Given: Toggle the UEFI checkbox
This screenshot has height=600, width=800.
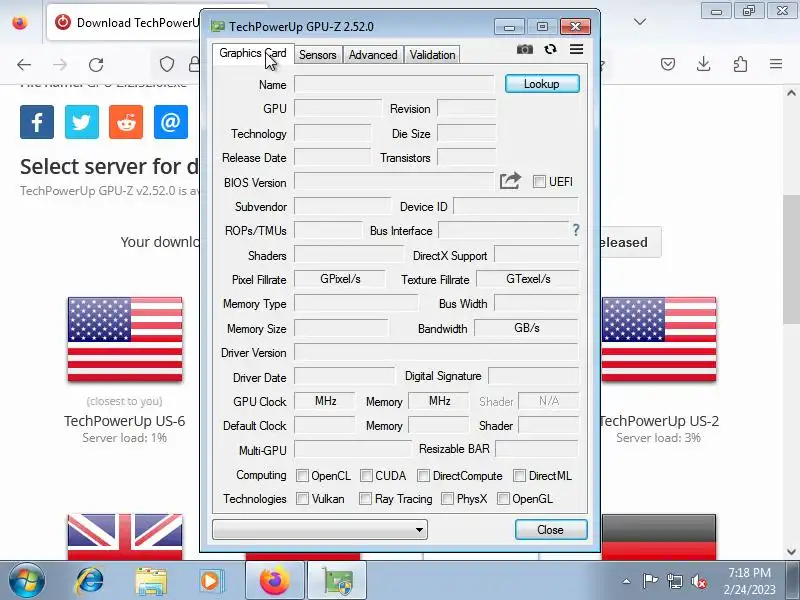Looking at the screenshot, I should [539, 182].
